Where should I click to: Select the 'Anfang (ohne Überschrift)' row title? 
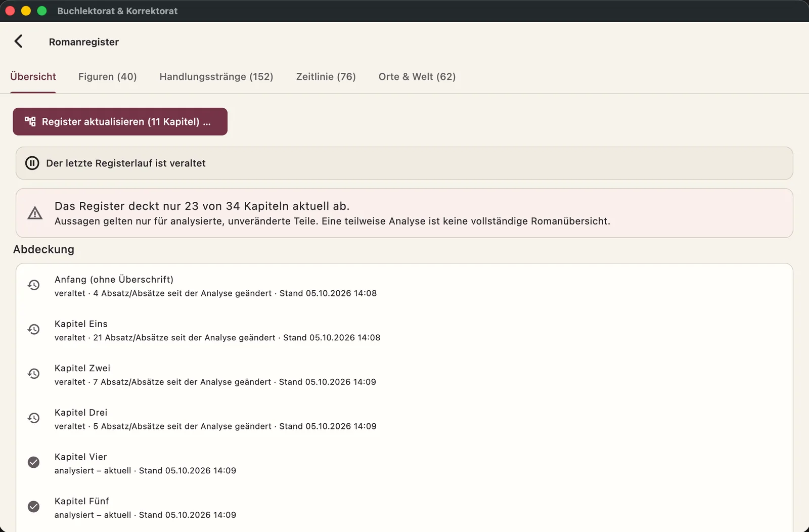114,280
